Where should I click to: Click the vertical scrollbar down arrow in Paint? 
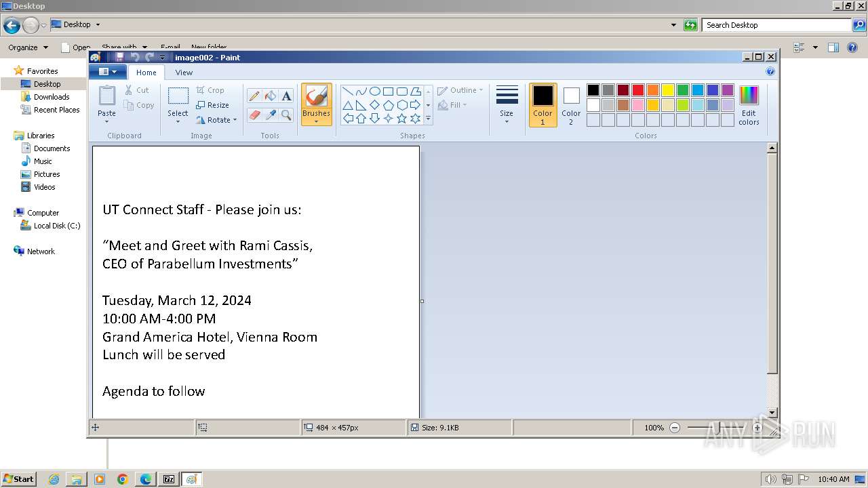[x=772, y=413]
